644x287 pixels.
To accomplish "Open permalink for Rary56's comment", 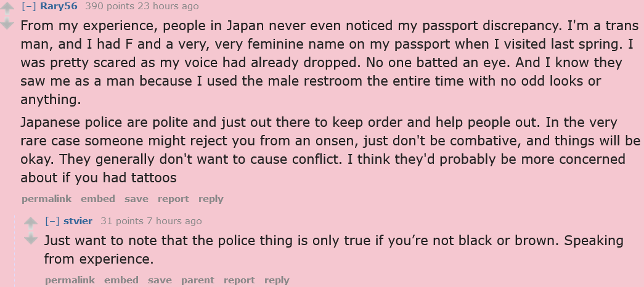I will point(46,199).
